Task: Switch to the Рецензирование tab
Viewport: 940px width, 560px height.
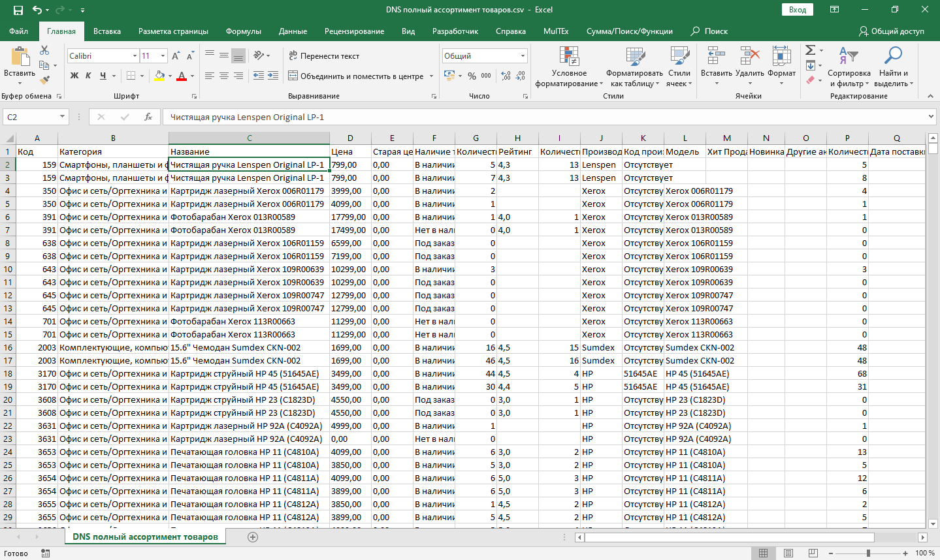Action: tap(354, 31)
